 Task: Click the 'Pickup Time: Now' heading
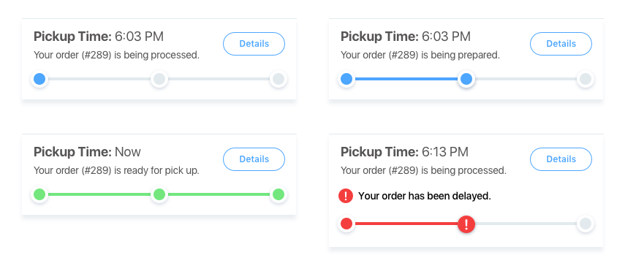click(87, 152)
